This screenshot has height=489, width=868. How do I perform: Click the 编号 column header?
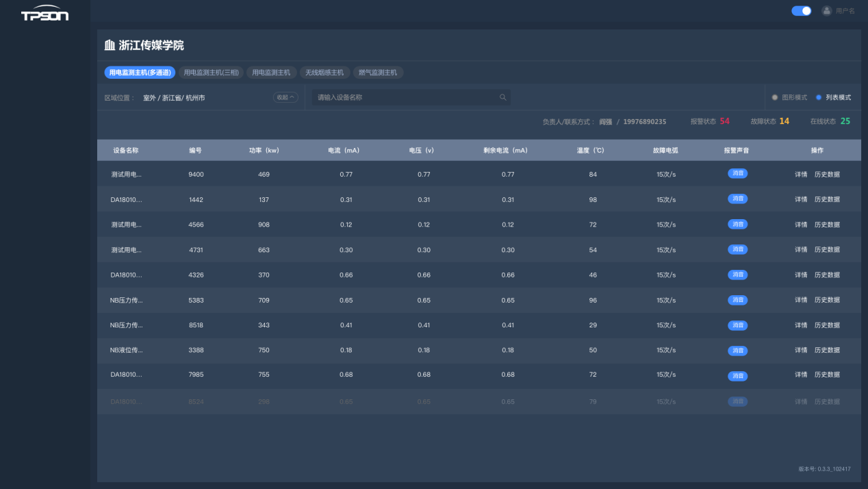point(196,151)
